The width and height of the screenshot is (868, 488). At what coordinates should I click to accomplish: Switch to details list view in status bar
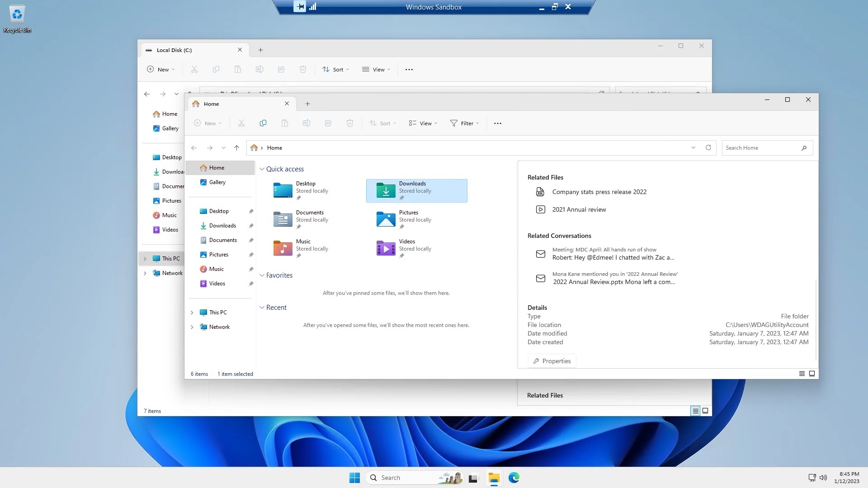(801, 374)
